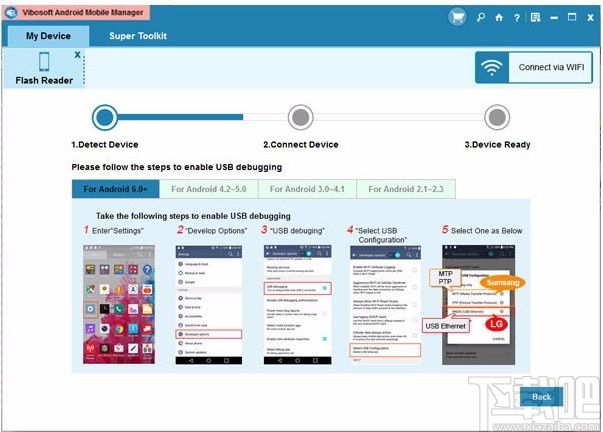Open the Select USB Configuration screenshot
This screenshot has height=432, width=603.
pyautogui.click(x=385, y=305)
